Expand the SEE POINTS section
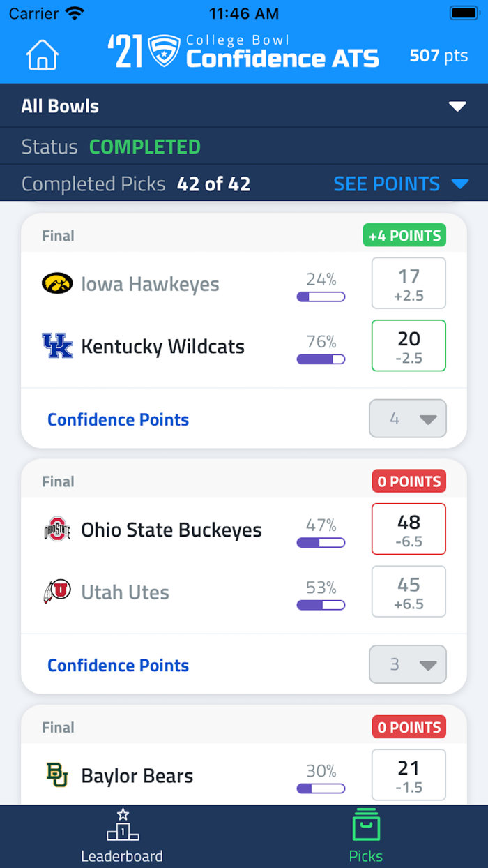 point(400,184)
